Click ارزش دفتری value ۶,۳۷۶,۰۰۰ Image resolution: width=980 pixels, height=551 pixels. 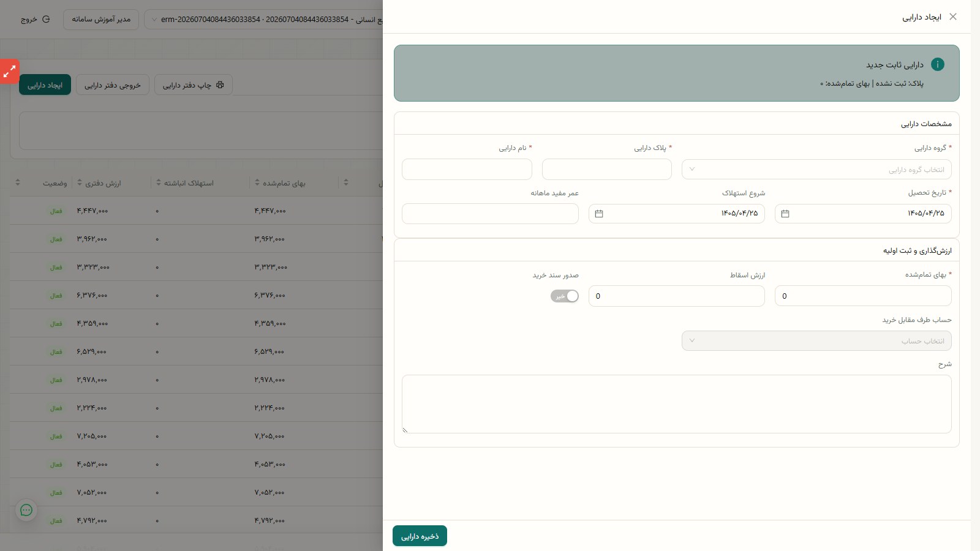click(92, 296)
